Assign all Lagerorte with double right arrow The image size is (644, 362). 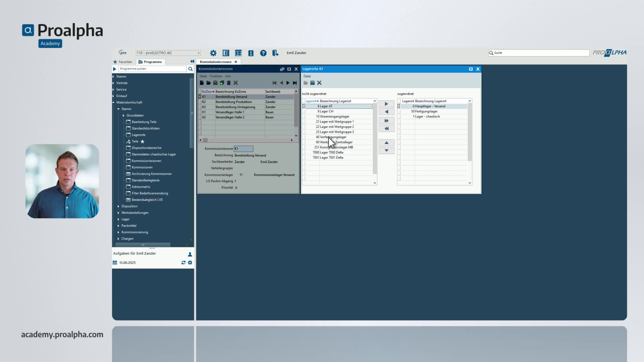[x=386, y=121]
